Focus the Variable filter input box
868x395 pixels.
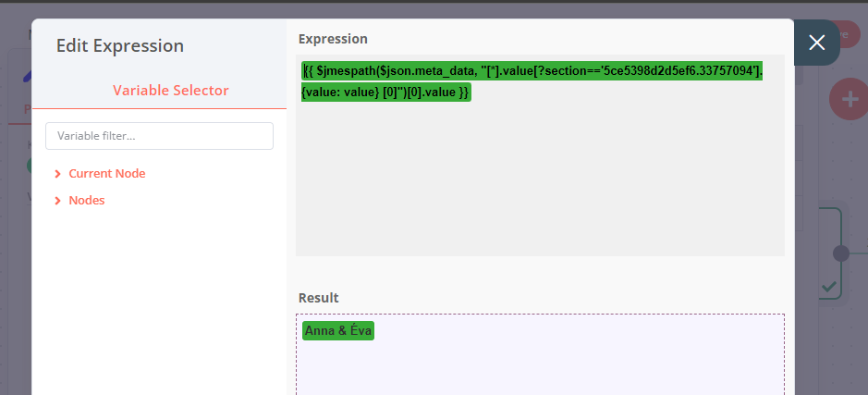[x=159, y=136]
